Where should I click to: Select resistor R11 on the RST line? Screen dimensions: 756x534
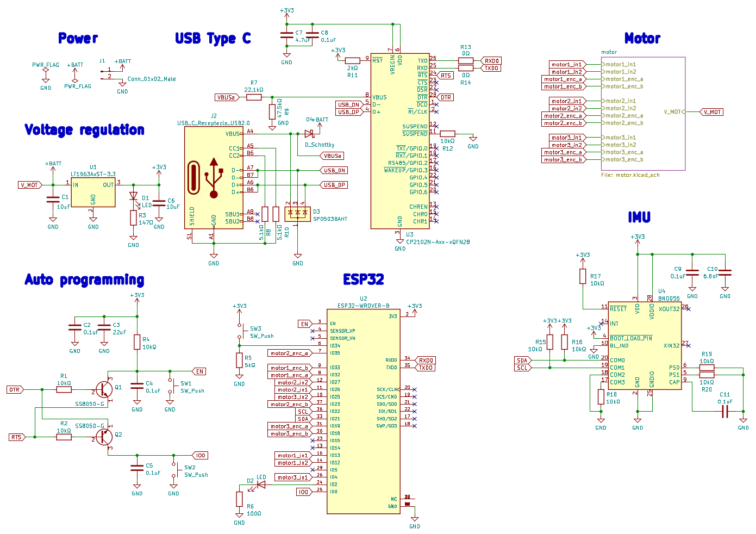353,60
